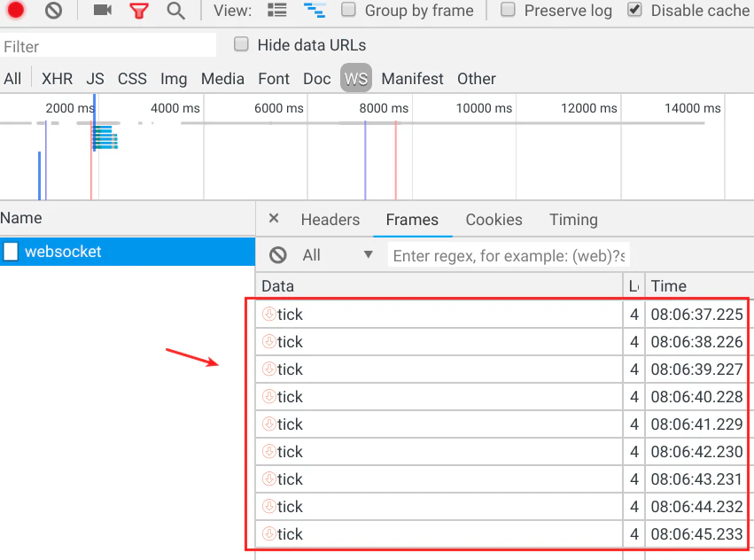Filter requests by Font
Viewport: 754px width, 560px height.
[x=274, y=79]
